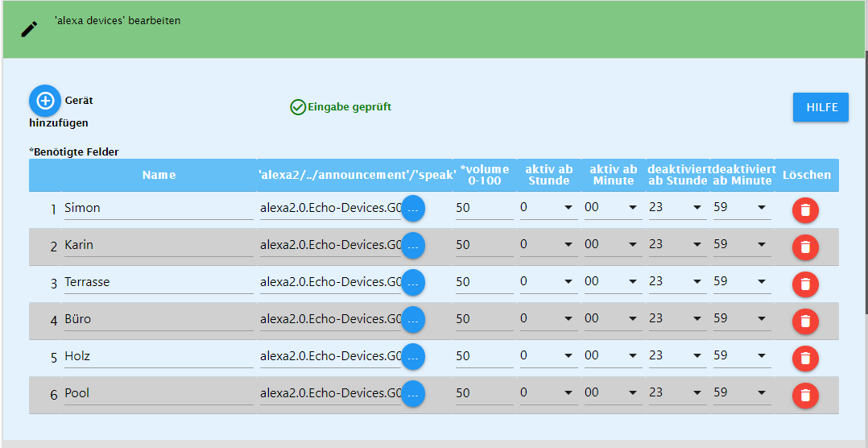This screenshot has height=448, width=868.
Task: Open object browser for Simon row
Action: click(413, 209)
